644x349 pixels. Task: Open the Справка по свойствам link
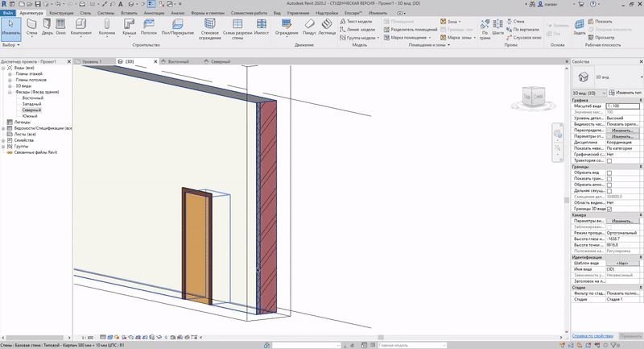point(592,336)
